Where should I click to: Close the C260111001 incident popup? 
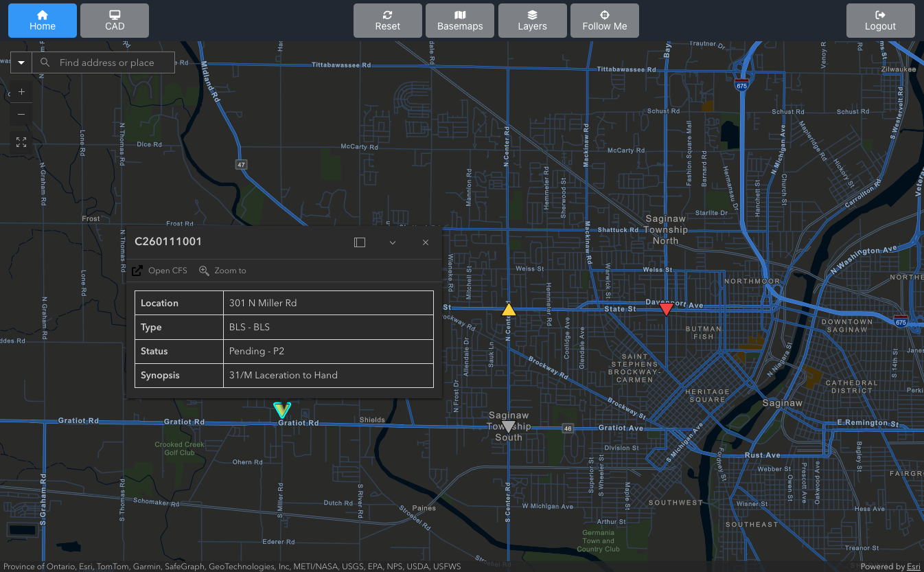[426, 242]
